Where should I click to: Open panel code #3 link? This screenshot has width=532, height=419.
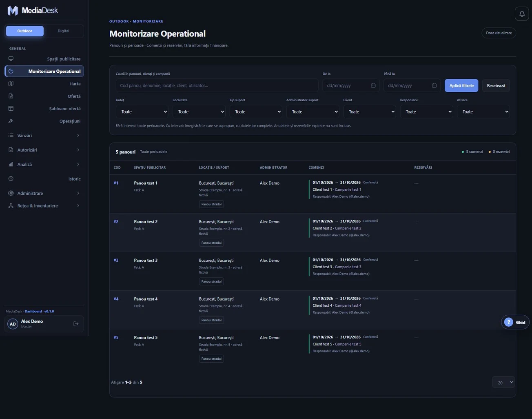116,260
